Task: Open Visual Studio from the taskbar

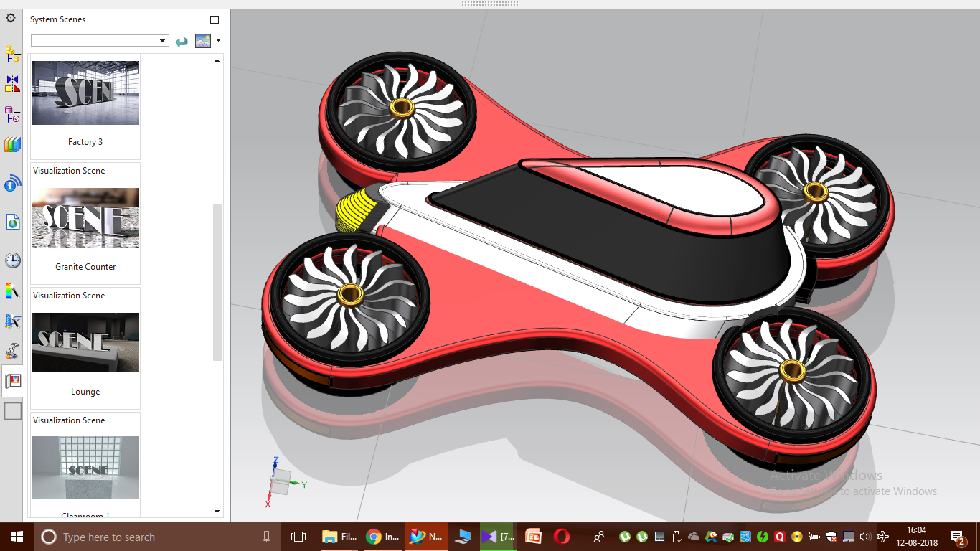Action: click(x=498, y=537)
